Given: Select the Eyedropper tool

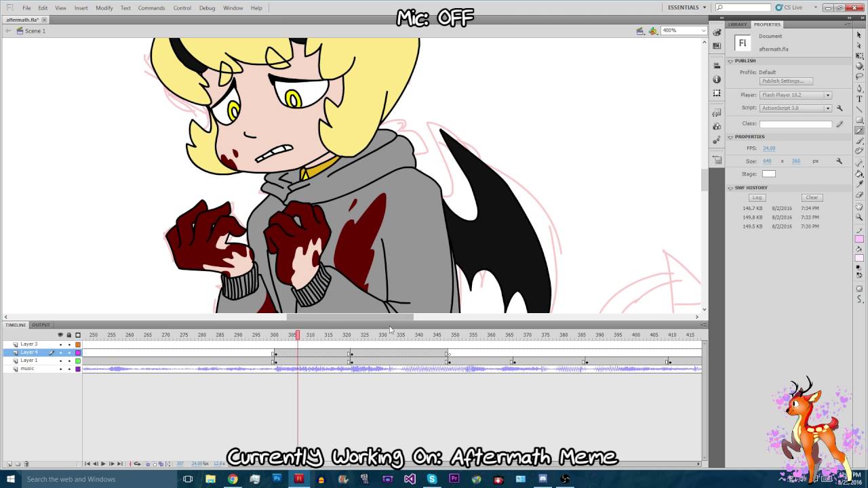Looking at the screenshot, I should 859,184.
